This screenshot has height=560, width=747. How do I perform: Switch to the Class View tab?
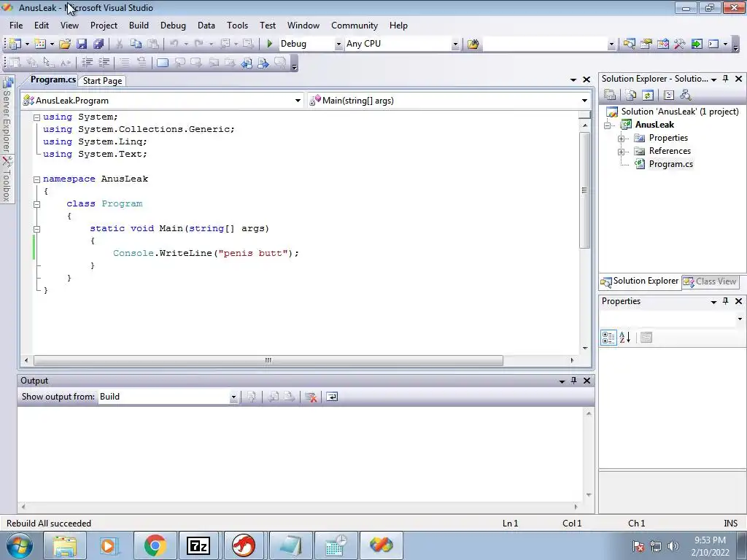point(711,281)
